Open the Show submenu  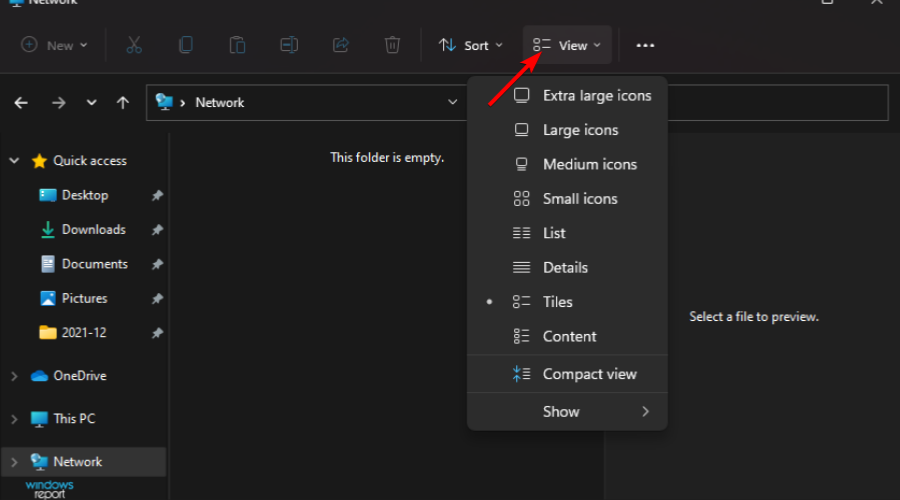coord(567,412)
